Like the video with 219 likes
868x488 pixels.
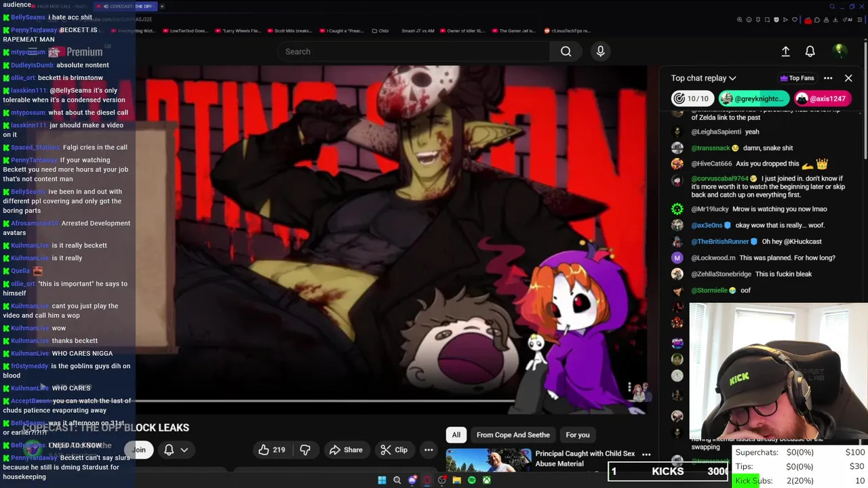coord(271,449)
